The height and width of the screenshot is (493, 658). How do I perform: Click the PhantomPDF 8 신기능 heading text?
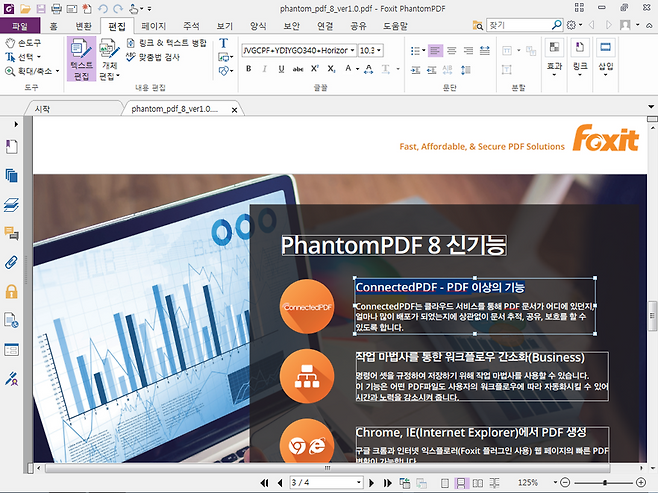pyautogui.click(x=394, y=245)
